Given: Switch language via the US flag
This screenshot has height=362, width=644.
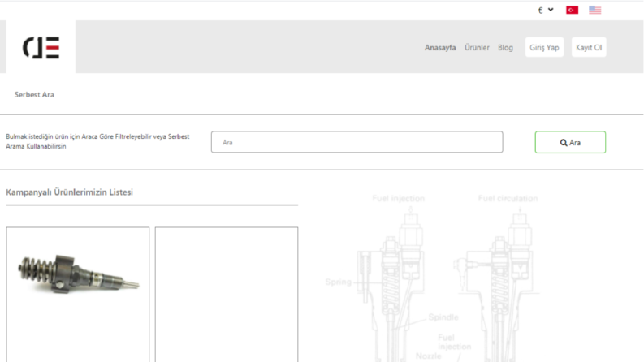Looking at the screenshot, I should pos(594,10).
